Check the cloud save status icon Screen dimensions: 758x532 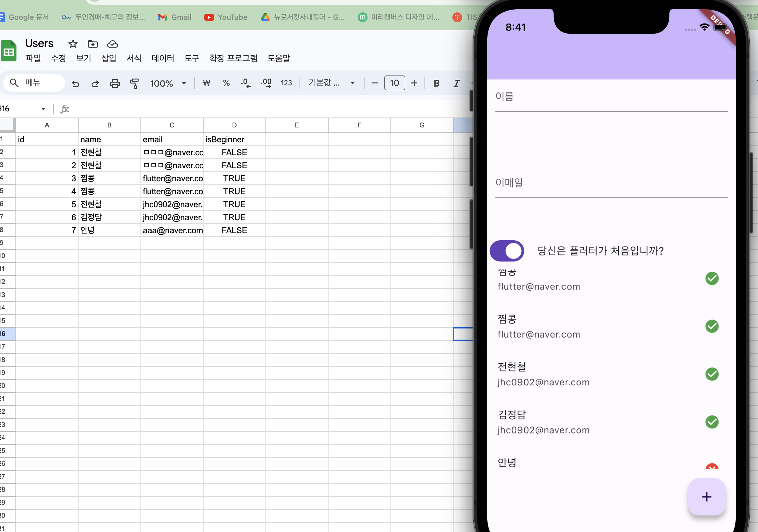click(x=113, y=44)
